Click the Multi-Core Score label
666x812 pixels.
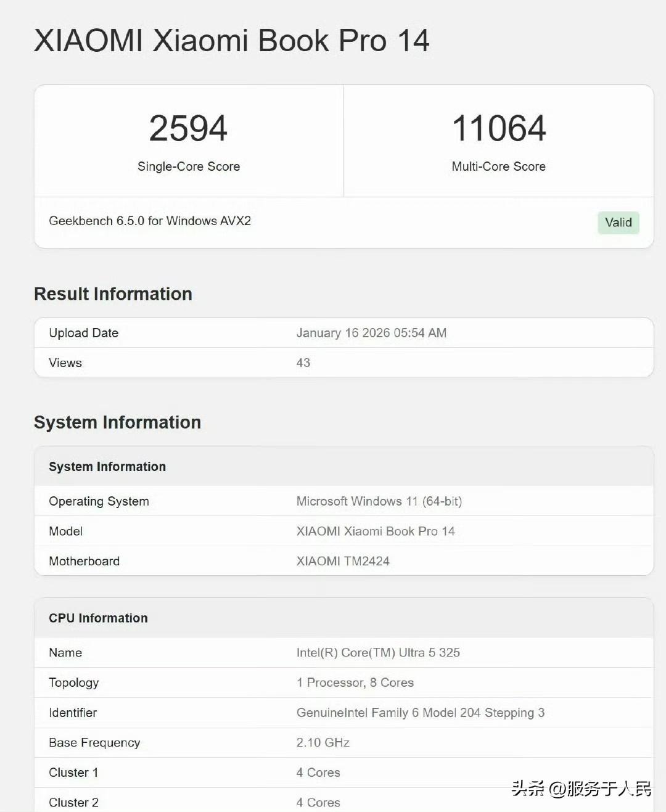coord(498,166)
